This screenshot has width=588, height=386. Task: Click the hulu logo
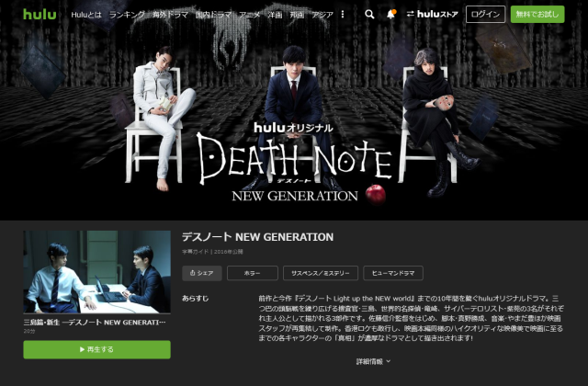(40, 15)
